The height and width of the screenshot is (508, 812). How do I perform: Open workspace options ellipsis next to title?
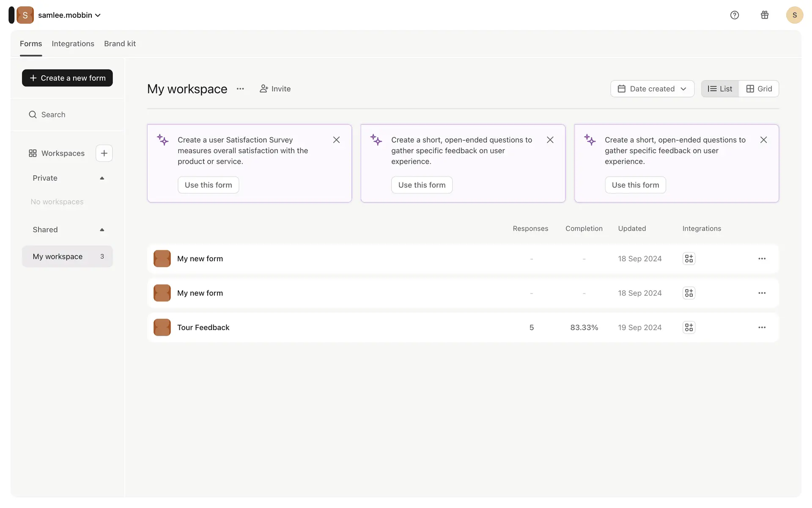(x=240, y=89)
